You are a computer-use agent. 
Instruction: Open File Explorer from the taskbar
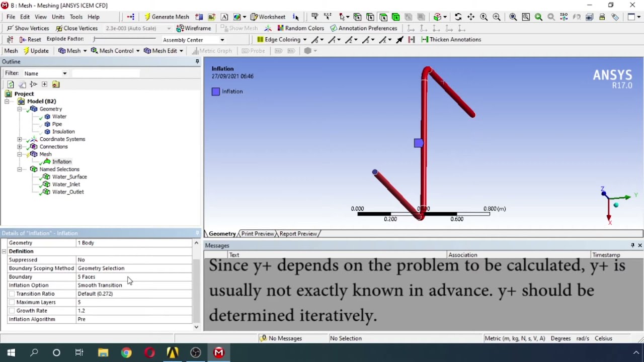tap(103, 352)
